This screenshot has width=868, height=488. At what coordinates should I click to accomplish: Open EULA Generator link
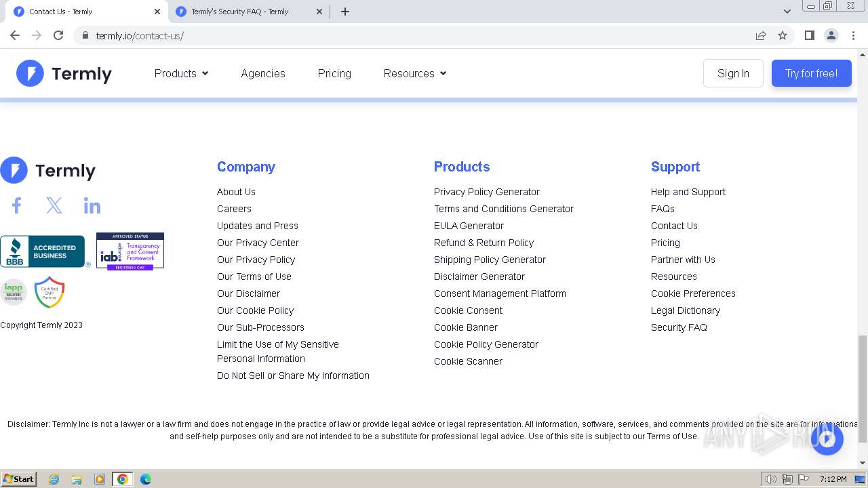point(469,226)
